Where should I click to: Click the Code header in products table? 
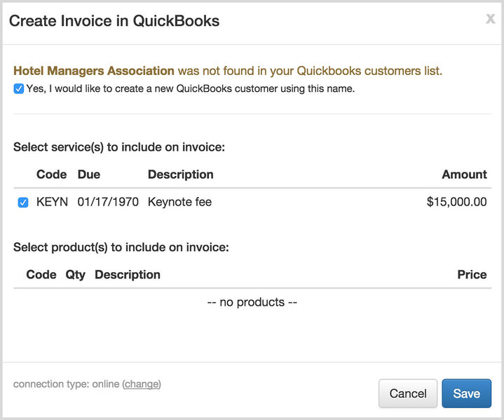(41, 275)
